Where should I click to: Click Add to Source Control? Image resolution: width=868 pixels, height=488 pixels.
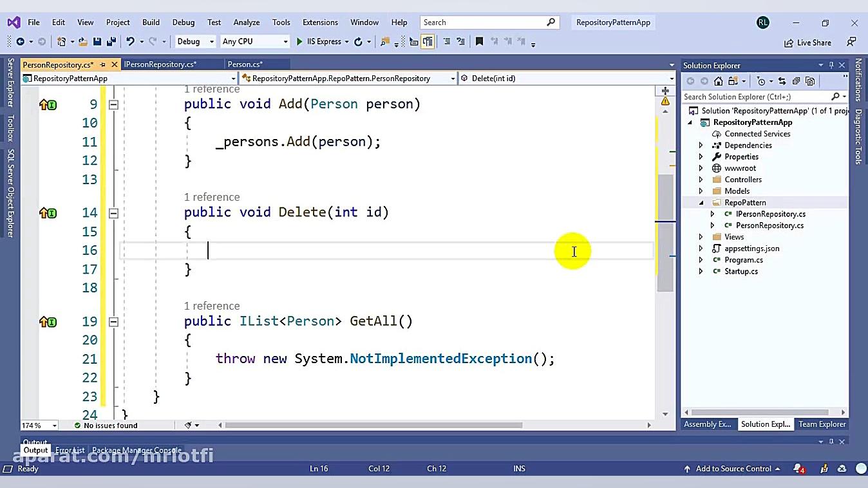click(732, 469)
